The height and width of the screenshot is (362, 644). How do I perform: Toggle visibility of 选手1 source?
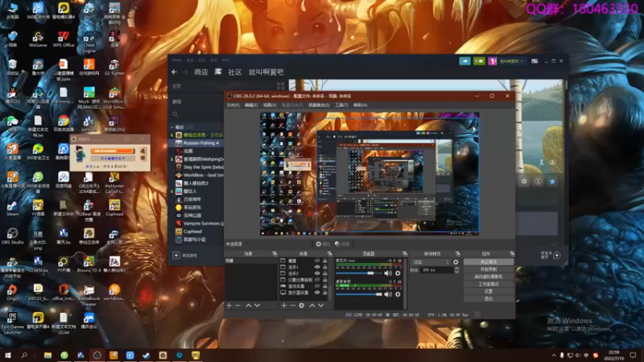click(x=317, y=267)
